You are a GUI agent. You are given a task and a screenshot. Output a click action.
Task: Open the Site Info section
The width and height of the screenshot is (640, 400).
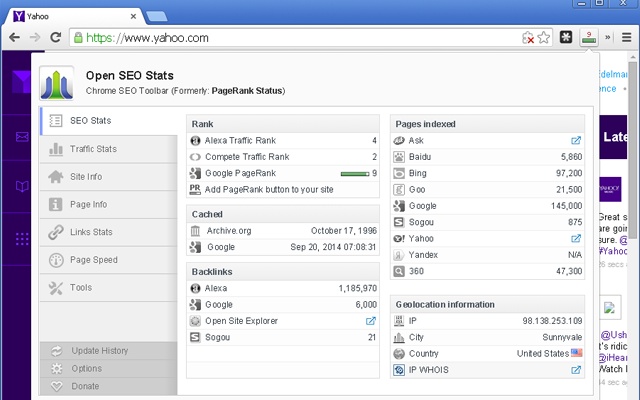(109, 177)
